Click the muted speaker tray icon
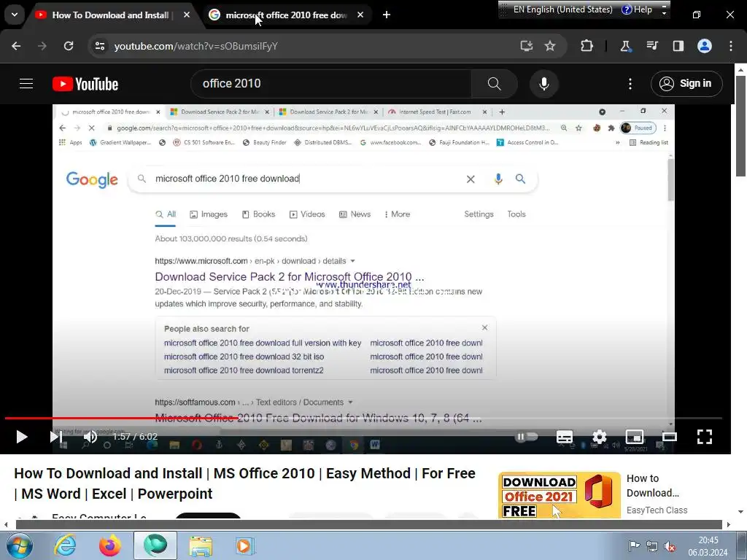This screenshot has height=560, width=747. point(670,547)
